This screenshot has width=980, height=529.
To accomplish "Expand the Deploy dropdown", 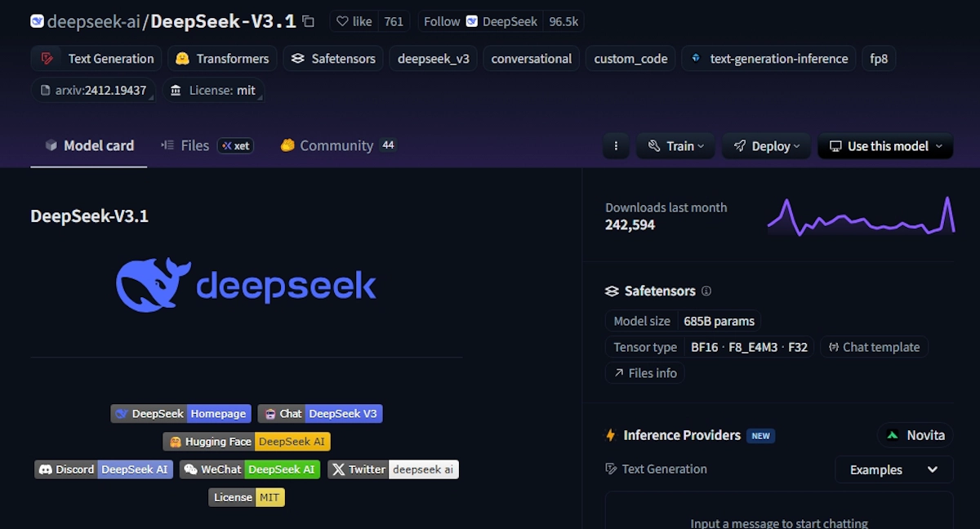I will pos(766,145).
